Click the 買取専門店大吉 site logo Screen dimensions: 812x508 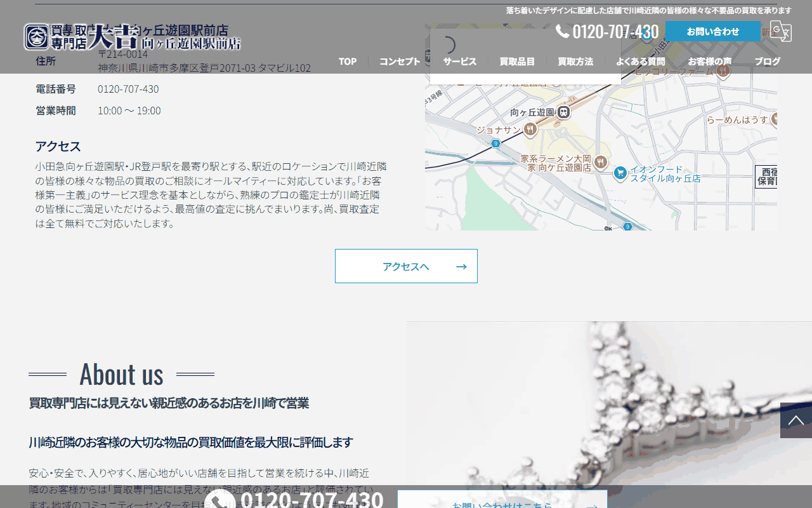pyautogui.click(x=133, y=37)
